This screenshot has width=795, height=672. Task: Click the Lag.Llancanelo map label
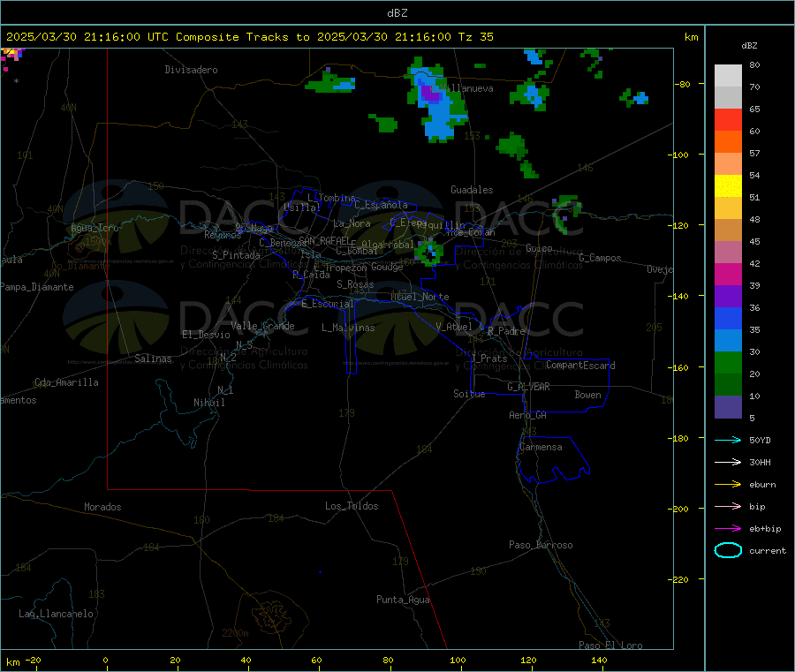coord(56,614)
